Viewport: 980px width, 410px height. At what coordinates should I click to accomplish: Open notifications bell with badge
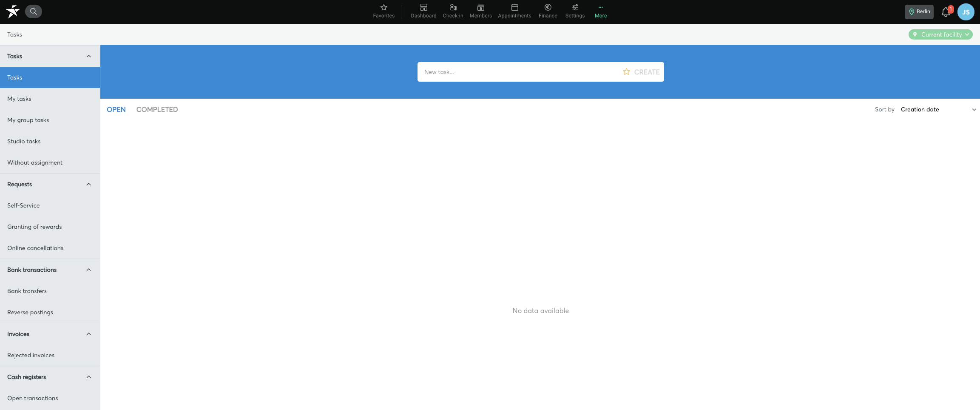(946, 11)
